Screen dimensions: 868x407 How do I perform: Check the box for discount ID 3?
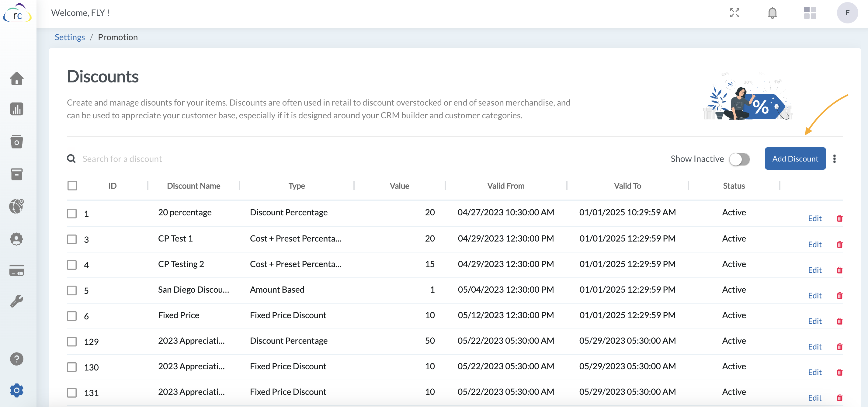72,239
